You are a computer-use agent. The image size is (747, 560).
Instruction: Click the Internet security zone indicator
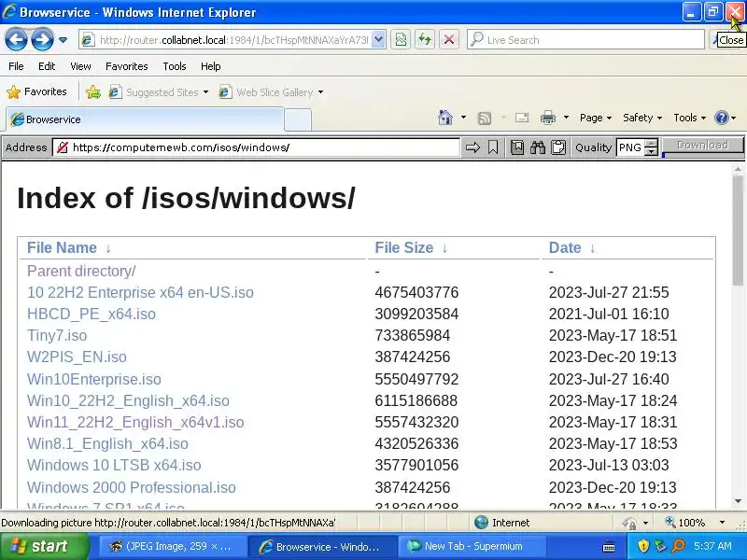501,523
